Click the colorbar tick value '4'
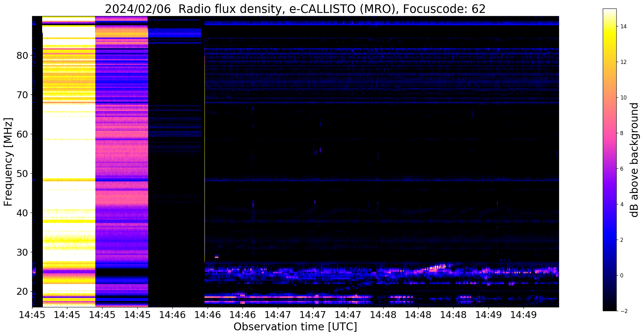 coord(621,204)
